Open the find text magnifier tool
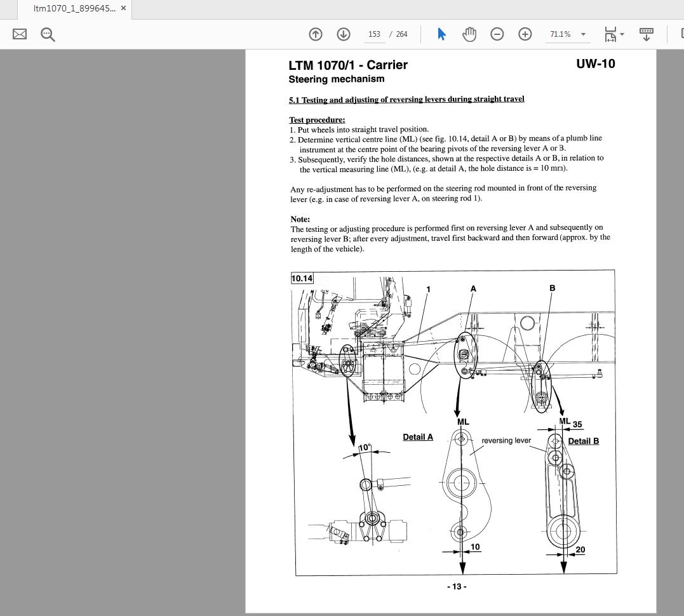684x616 pixels. point(48,34)
